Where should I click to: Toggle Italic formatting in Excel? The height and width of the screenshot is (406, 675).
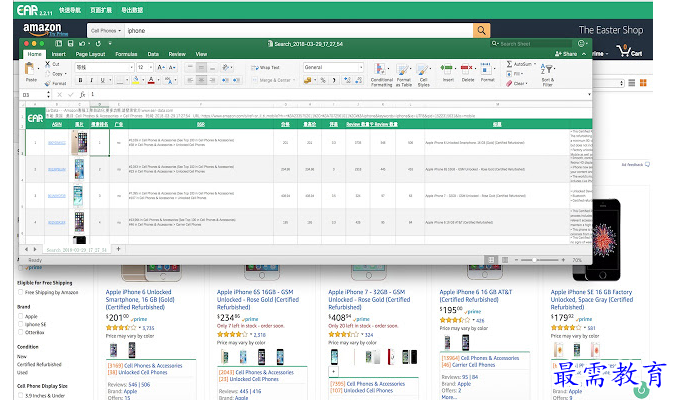91,80
